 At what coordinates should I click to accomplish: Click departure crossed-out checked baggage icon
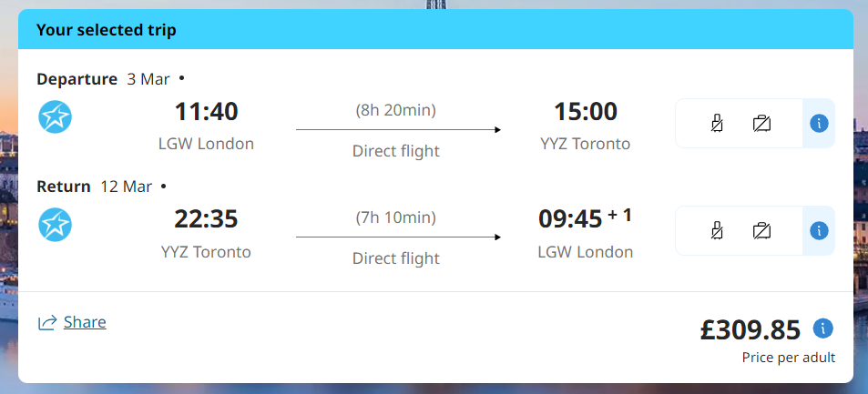pyautogui.click(x=762, y=123)
